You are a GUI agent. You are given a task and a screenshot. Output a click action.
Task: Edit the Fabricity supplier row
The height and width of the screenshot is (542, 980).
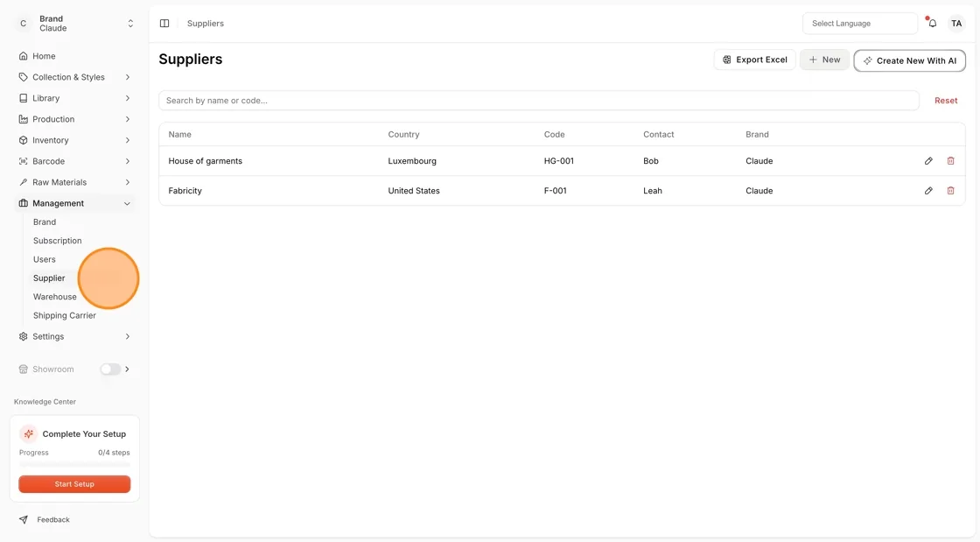(x=928, y=191)
